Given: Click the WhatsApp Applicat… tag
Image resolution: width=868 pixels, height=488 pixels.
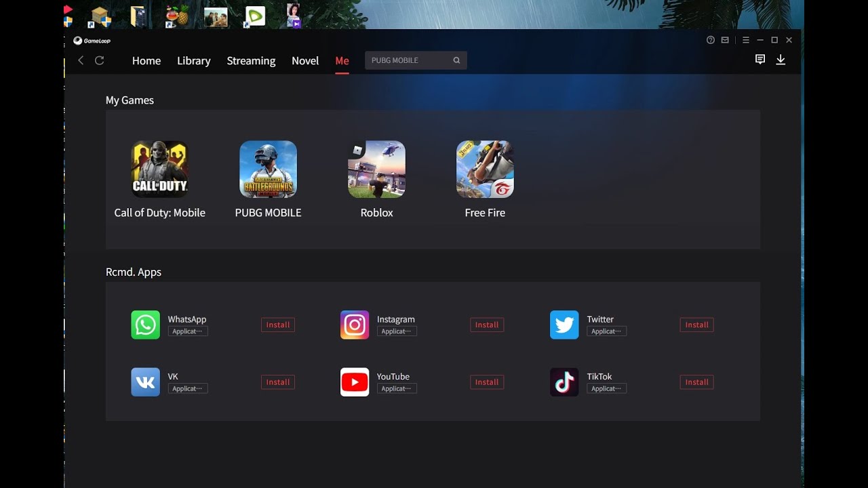Looking at the screenshot, I should 188,331.
